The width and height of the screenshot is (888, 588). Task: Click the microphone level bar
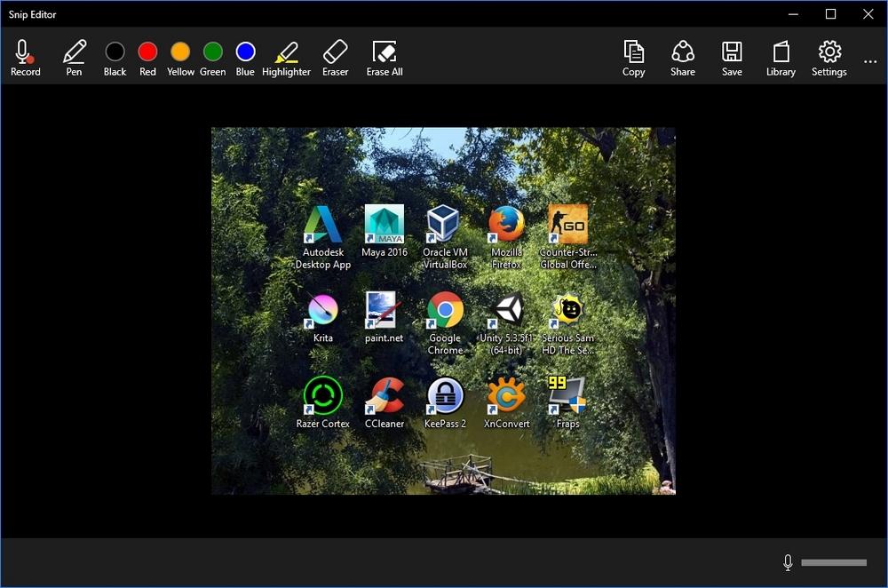tap(834, 562)
